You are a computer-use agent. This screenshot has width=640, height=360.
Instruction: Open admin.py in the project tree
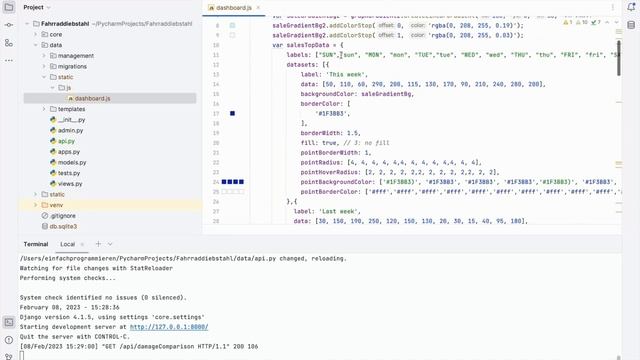tap(70, 130)
